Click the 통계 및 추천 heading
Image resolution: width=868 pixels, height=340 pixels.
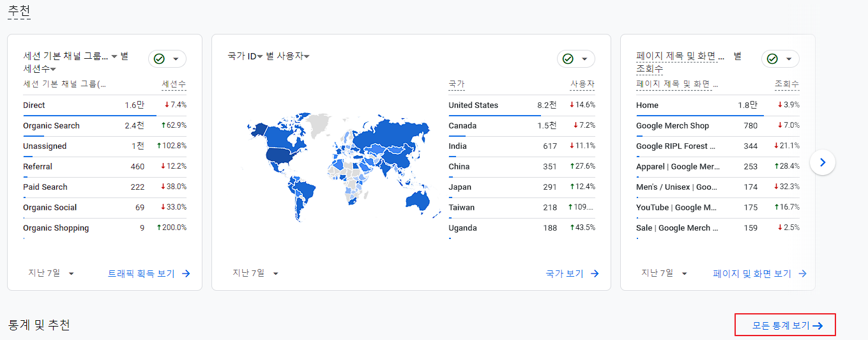[x=38, y=325]
